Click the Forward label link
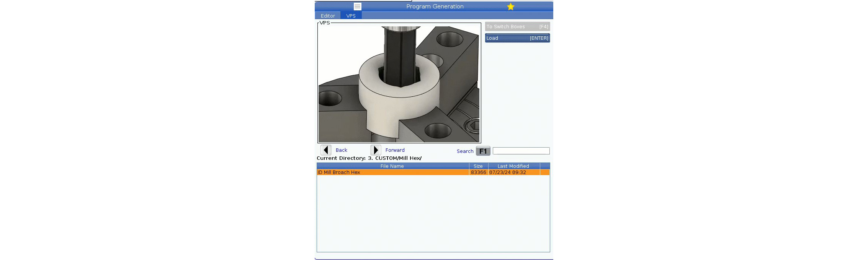 click(x=395, y=150)
